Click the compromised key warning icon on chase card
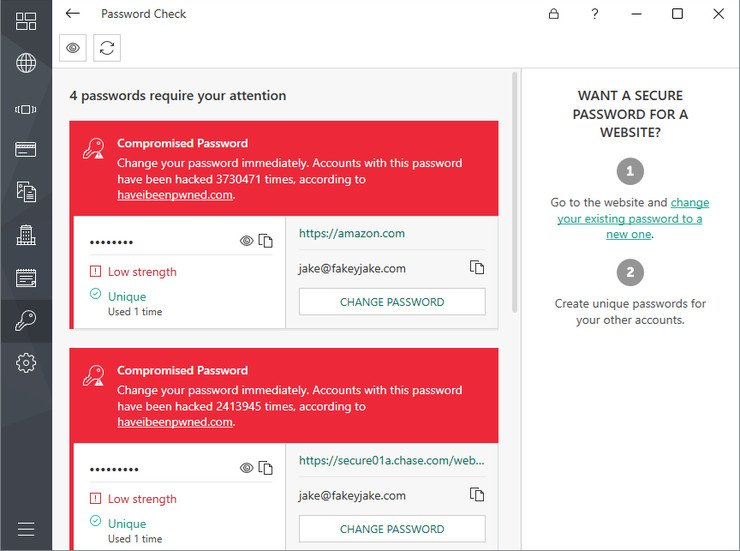This screenshot has height=551, width=740. [x=93, y=376]
